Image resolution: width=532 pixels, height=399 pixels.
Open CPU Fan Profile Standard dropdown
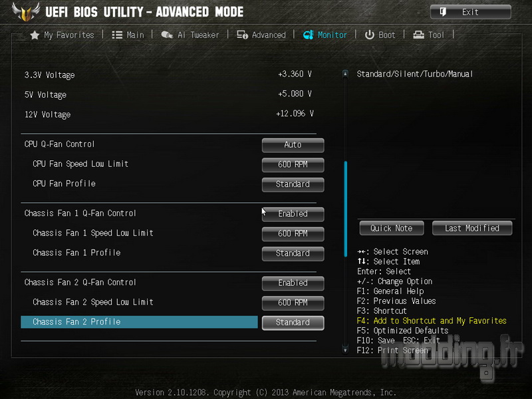(x=293, y=185)
